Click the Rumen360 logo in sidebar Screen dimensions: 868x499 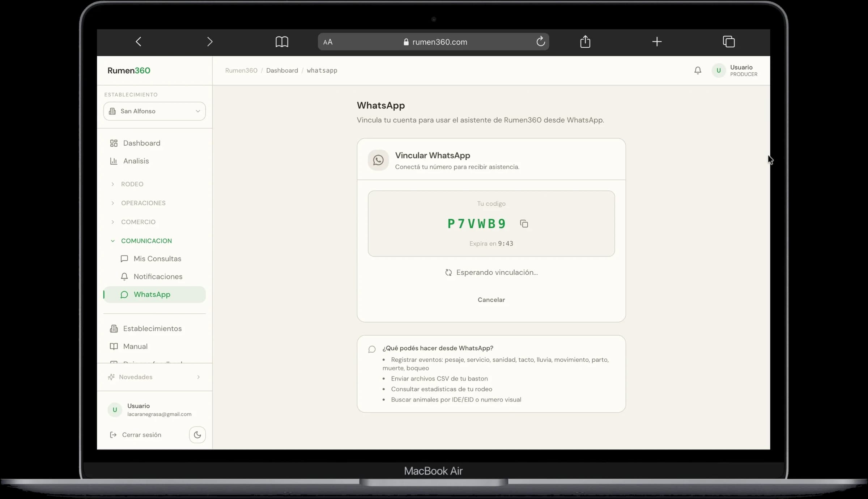pyautogui.click(x=129, y=70)
